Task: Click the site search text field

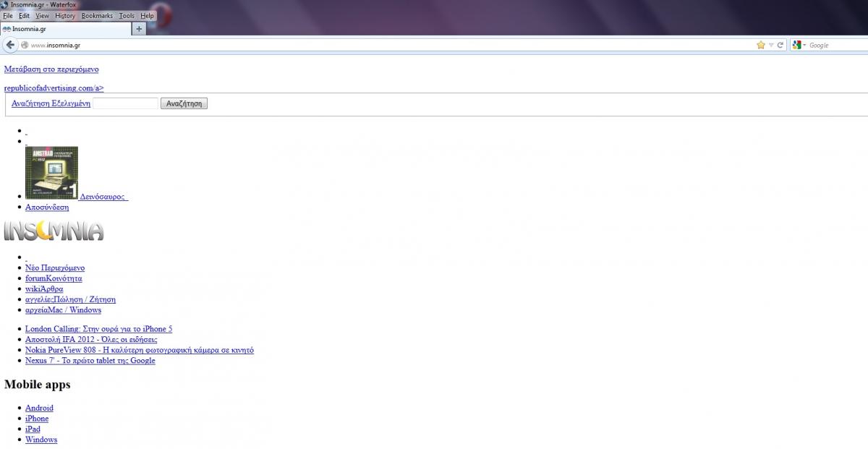Action: 125,103
